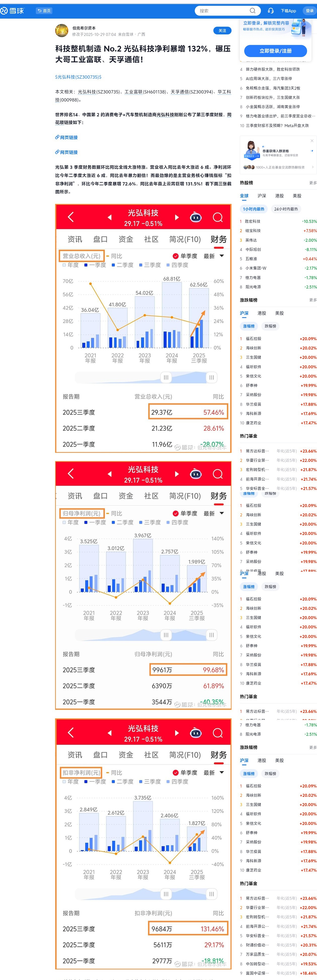Choose the 1小时内最热 filter

pyautogui.click(x=254, y=209)
